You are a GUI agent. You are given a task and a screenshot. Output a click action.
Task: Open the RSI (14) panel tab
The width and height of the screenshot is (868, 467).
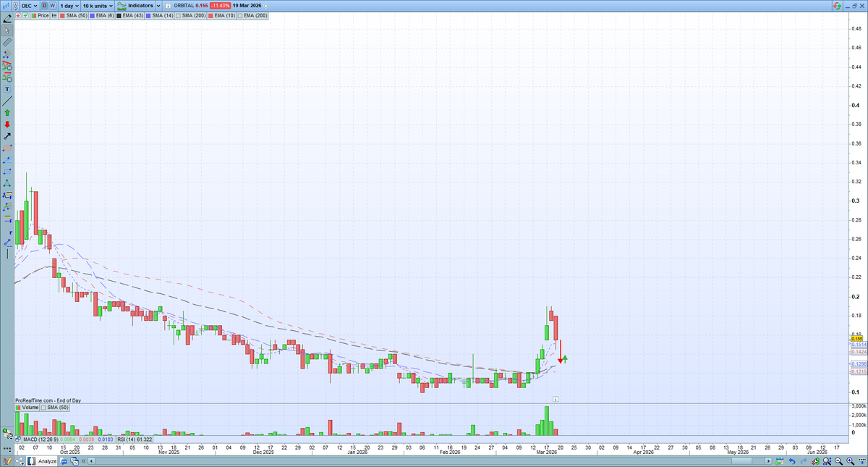point(134,439)
